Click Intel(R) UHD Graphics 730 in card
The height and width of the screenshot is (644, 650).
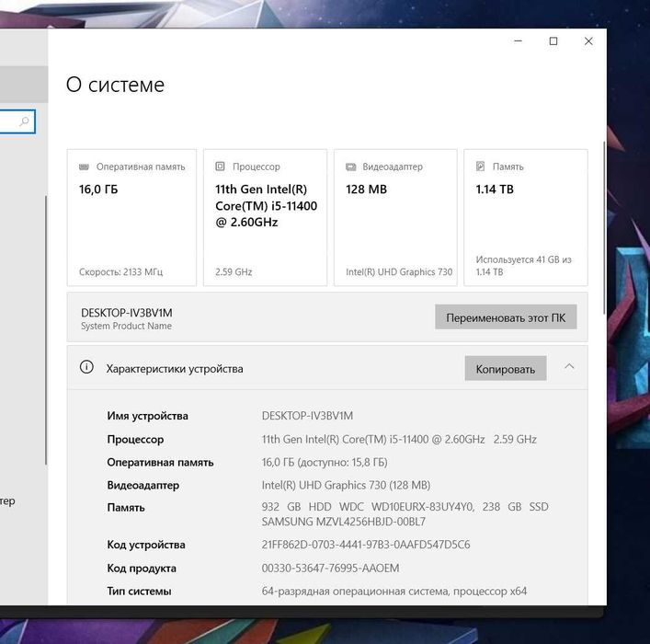pos(399,272)
